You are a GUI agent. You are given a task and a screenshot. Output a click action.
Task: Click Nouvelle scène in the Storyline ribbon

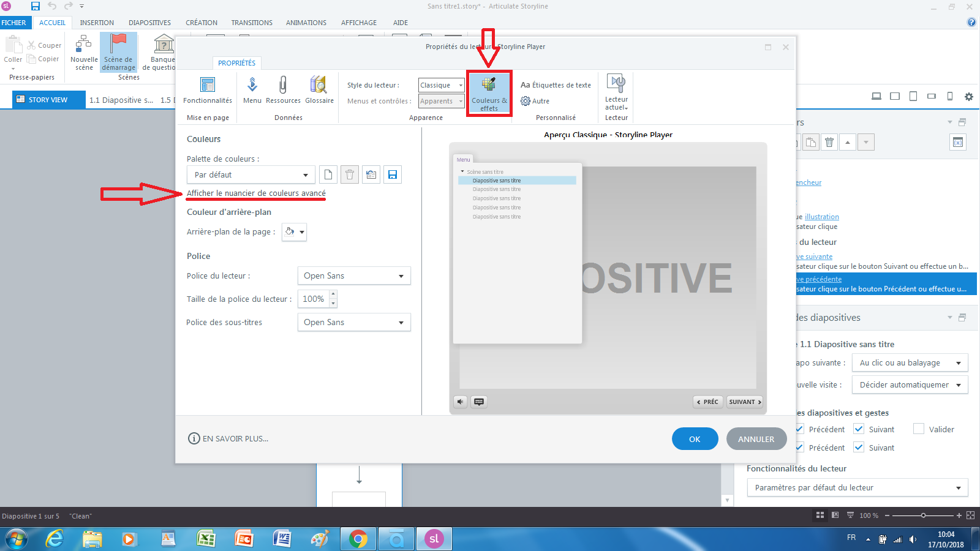click(84, 53)
